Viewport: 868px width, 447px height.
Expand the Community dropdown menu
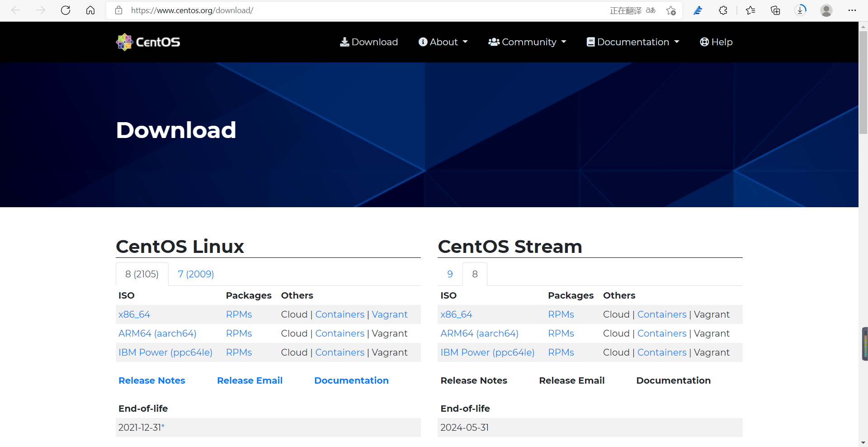point(527,42)
